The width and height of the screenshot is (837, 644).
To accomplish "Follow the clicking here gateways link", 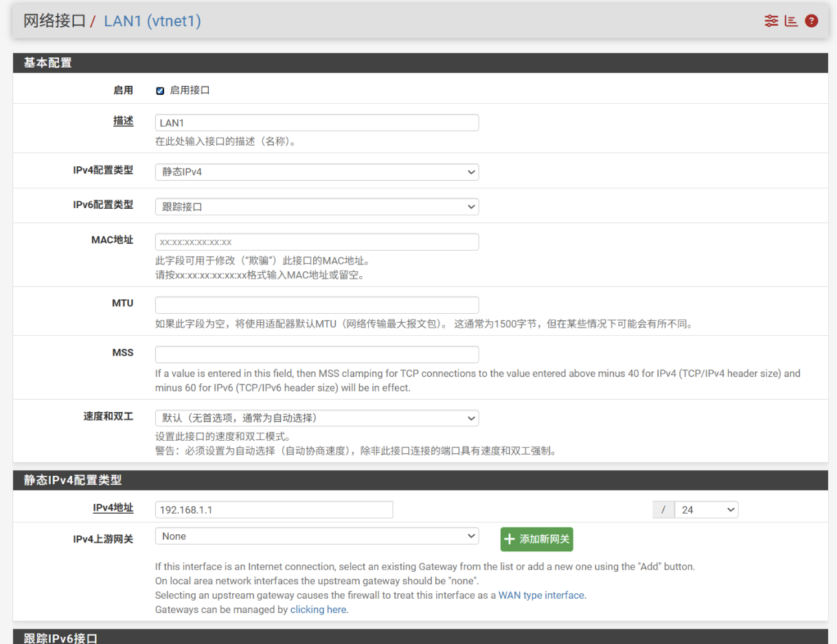I will click(319, 610).
